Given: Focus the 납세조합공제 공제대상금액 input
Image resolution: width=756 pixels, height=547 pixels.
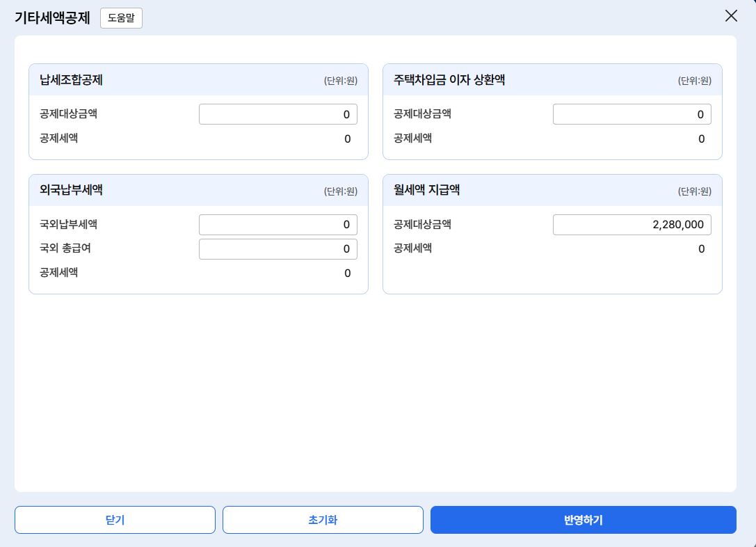Looking at the screenshot, I should 278,114.
